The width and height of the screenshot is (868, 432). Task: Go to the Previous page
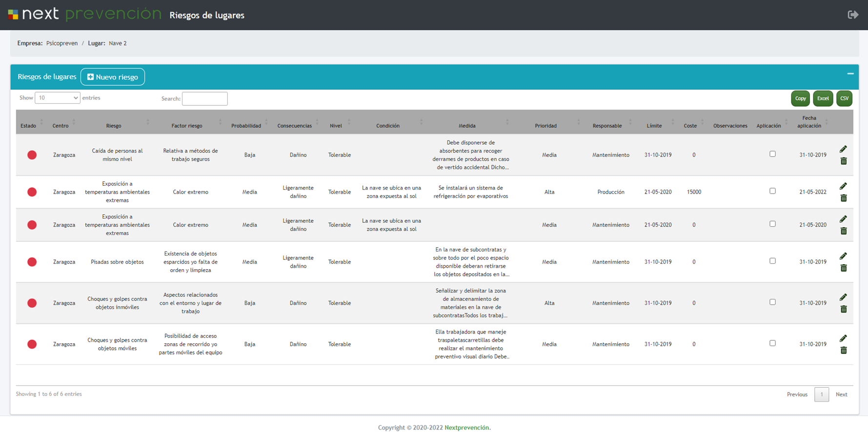pos(797,394)
